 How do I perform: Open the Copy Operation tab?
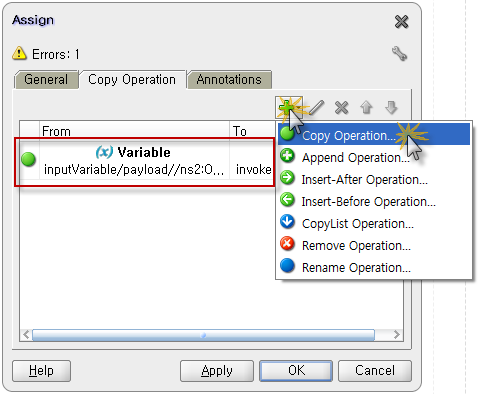point(132,80)
